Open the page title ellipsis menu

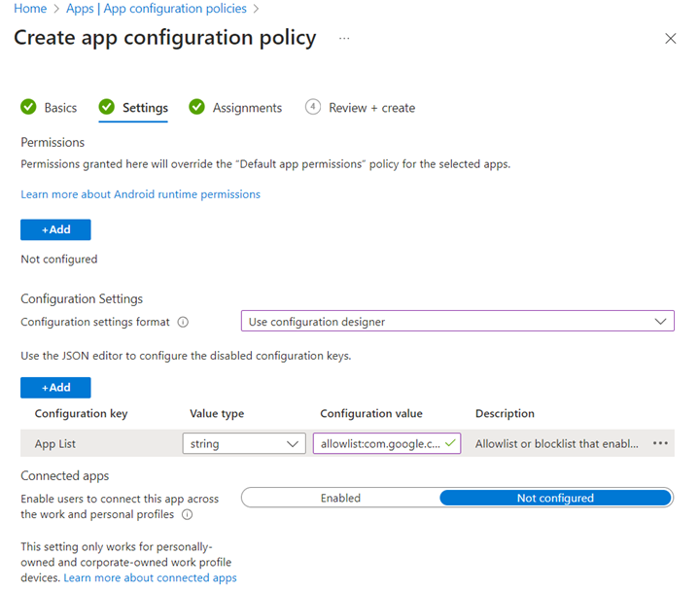(344, 38)
